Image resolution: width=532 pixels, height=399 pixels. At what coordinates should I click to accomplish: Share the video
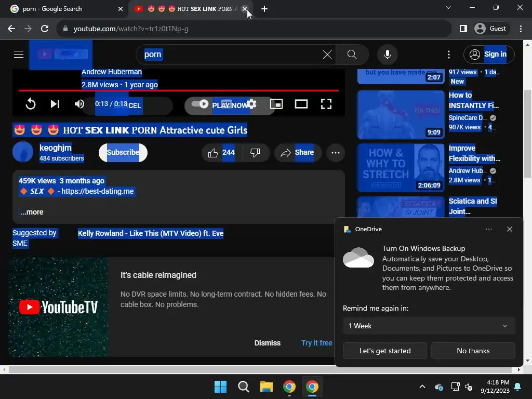pyautogui.click(x=297, y=153)
